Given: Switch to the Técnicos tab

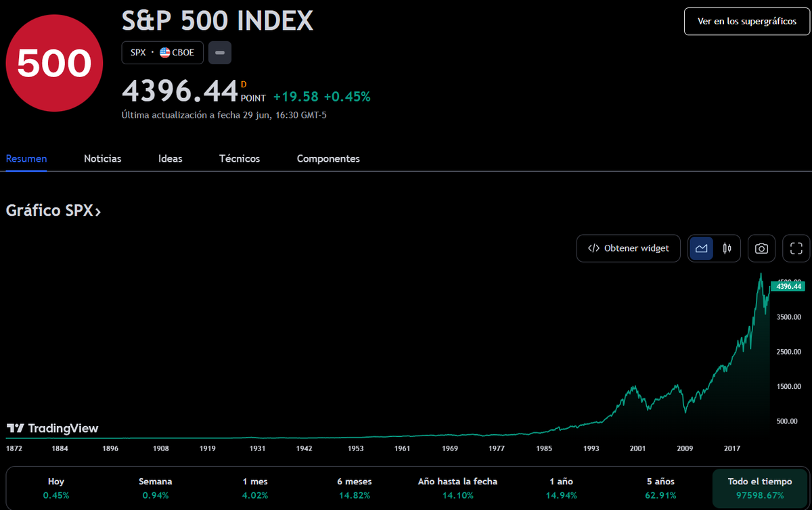Looking at the screenshot, I should pyautogui.click(x=240, y=159).
